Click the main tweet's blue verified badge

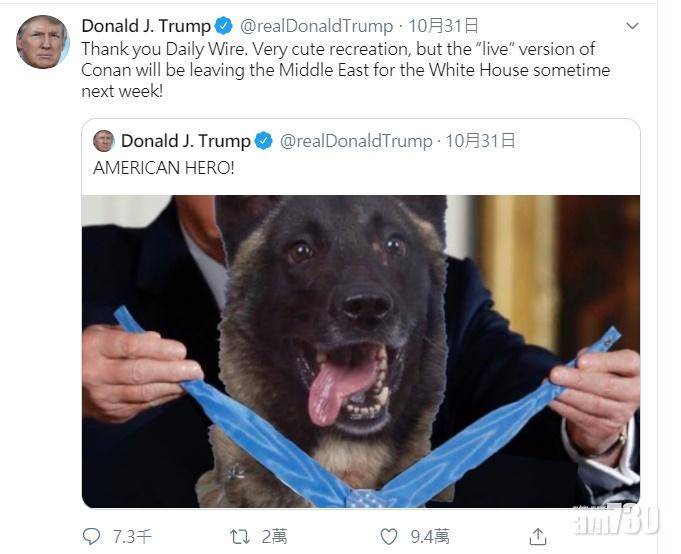pos(224,26)
